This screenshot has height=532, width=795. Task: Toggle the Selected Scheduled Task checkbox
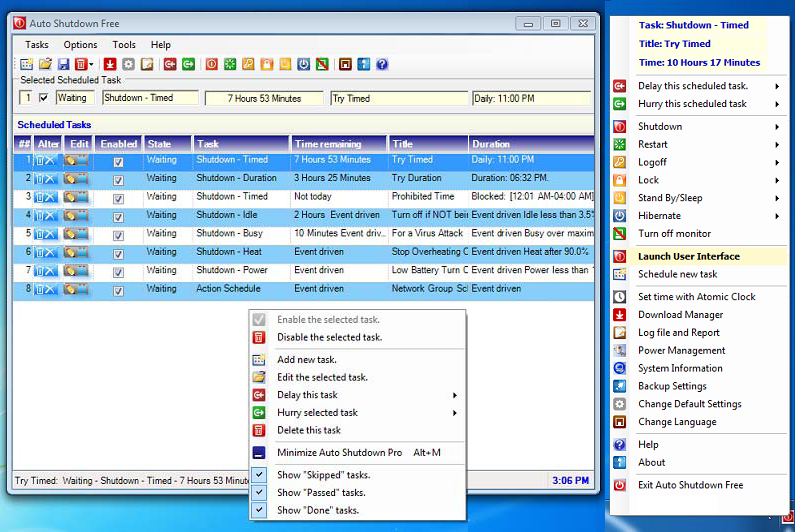(44, 97)
